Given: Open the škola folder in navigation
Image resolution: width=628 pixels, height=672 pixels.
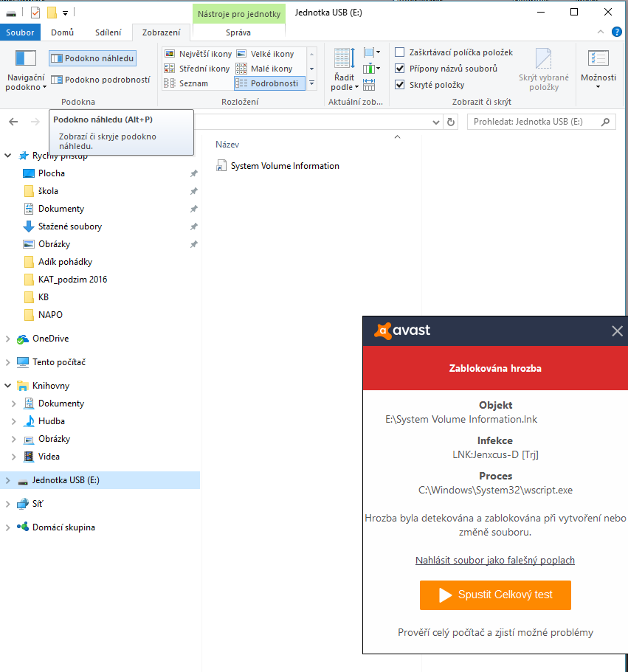Looking at the screenshot, I should 48,191.
